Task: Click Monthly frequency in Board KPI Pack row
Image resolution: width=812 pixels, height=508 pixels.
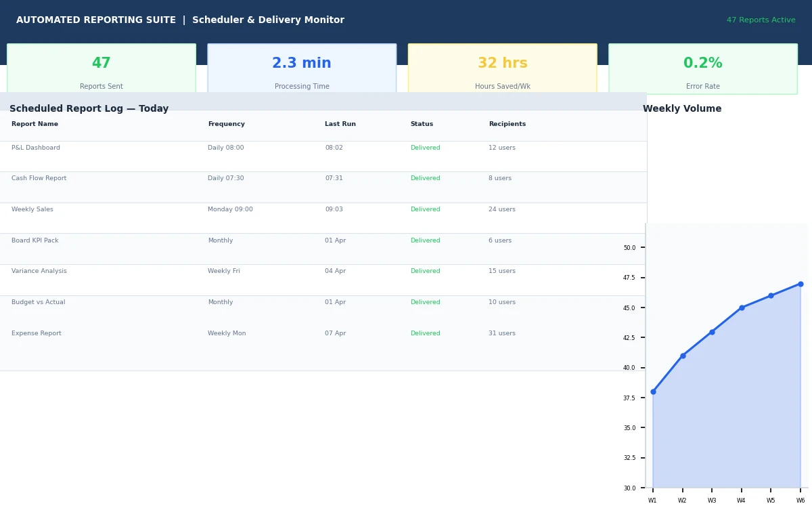Action: click(221, 241)
